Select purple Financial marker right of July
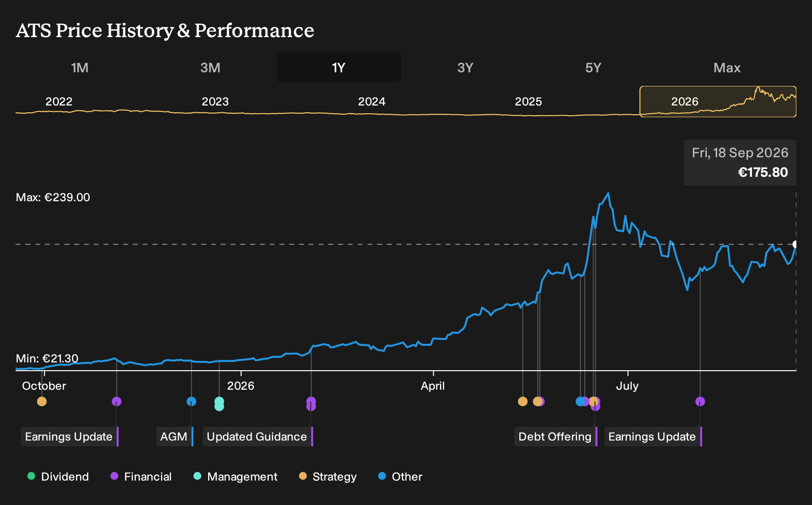 (700, 401)
